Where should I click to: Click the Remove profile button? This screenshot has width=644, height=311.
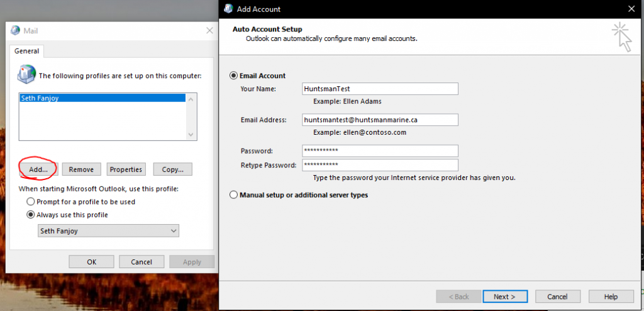coord(81,169)
